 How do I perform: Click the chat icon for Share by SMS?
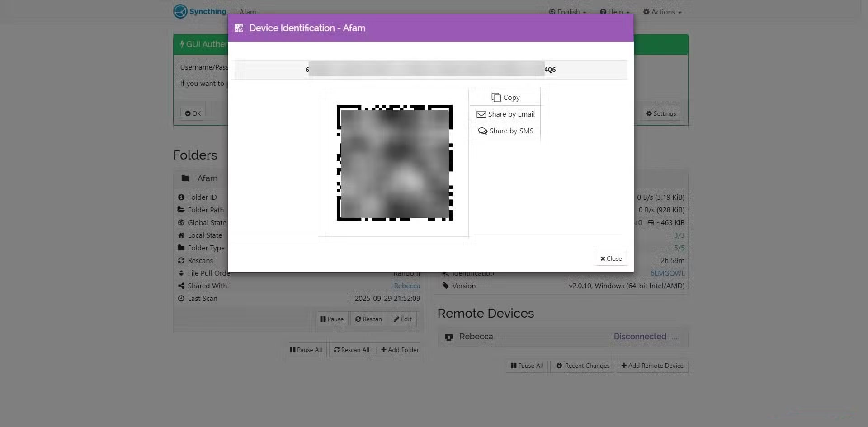(x=482, y=131)
